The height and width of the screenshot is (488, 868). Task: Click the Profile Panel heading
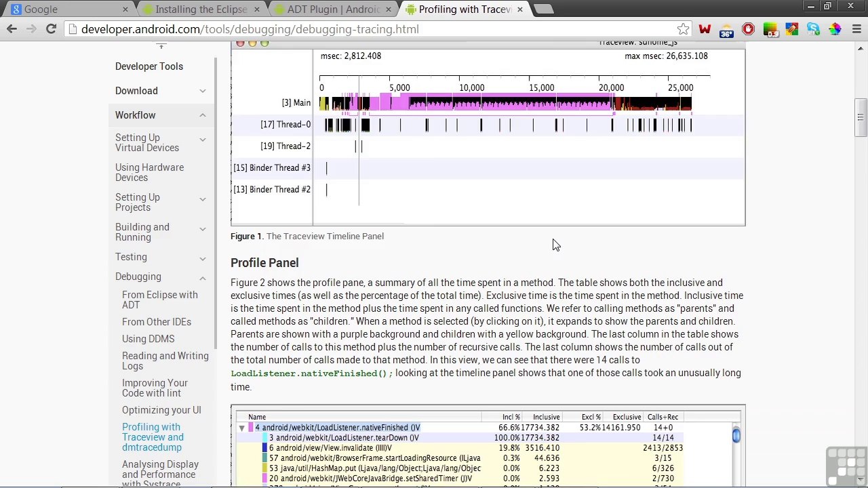264,263
